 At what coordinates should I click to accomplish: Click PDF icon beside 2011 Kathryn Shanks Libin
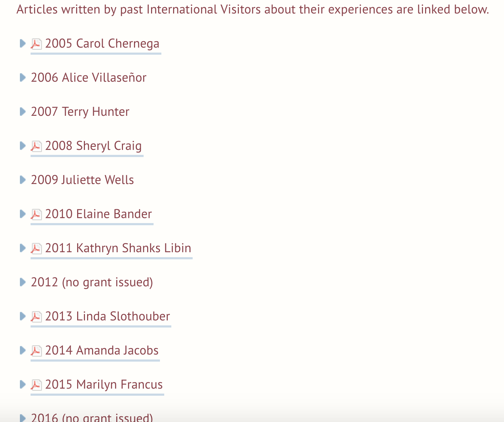click(36, 249)
